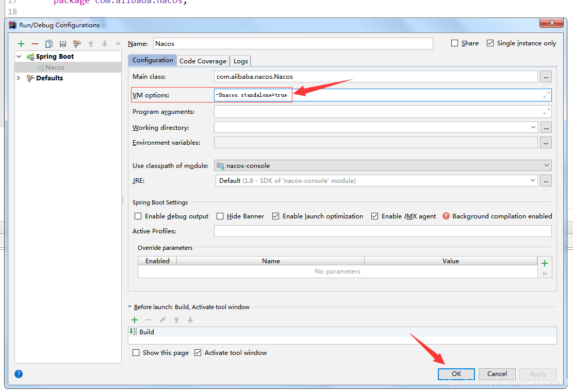
Task: Move configuration down arrow in left toolbar
Action: click(x=105, y=44)
